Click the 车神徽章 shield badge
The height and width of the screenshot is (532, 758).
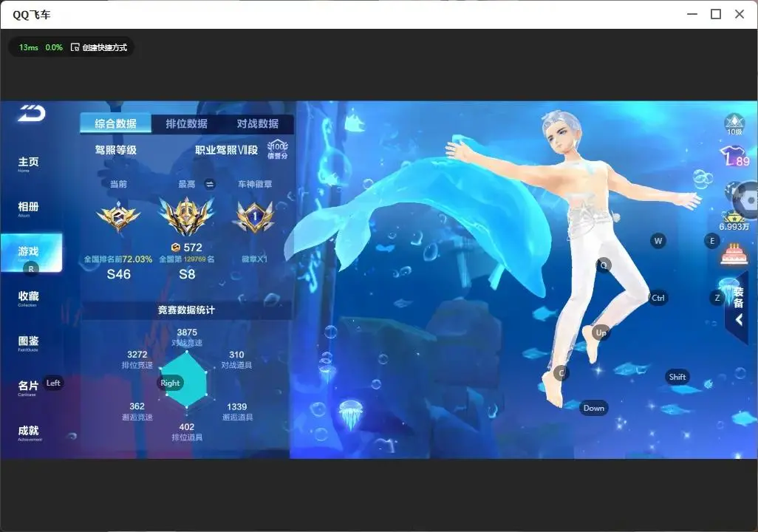tap(255, 216)
